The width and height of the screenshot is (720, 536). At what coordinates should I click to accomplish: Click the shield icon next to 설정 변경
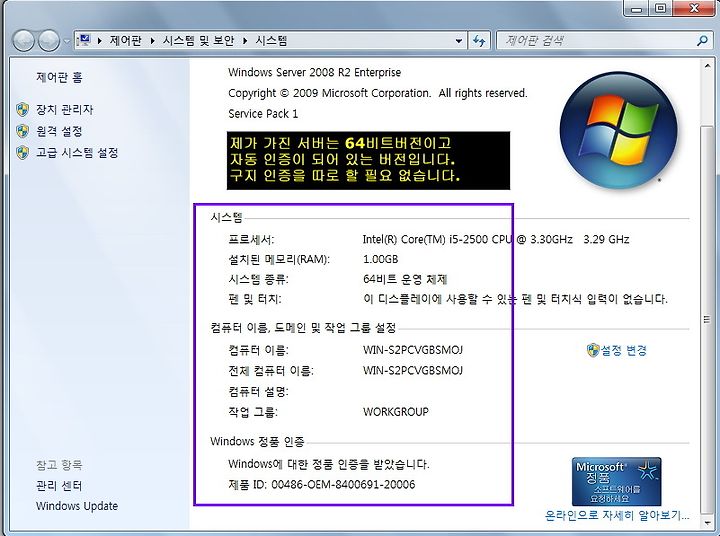pyautogui.click(x=593, y=350)
